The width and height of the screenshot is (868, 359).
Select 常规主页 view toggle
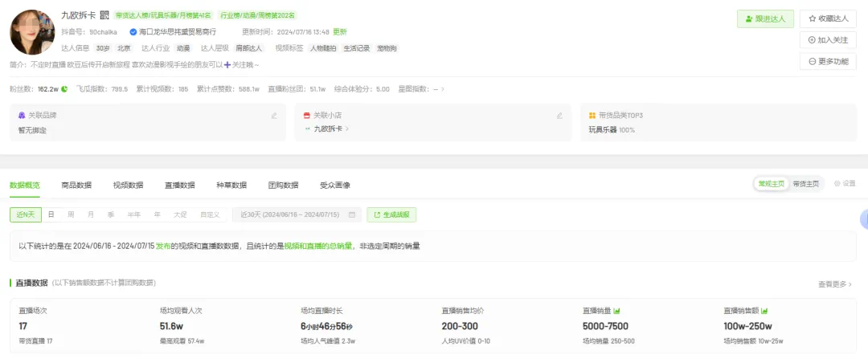(x=771, y=184)
